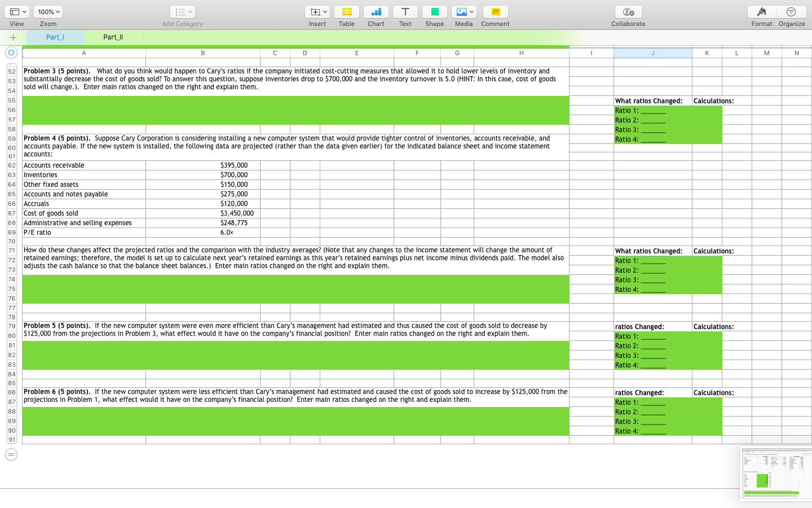Insert a Text box

coord(405,11)
